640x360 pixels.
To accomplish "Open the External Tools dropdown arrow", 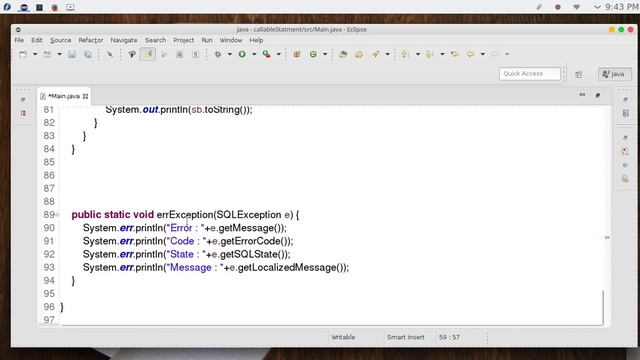I will coord(278,54).
